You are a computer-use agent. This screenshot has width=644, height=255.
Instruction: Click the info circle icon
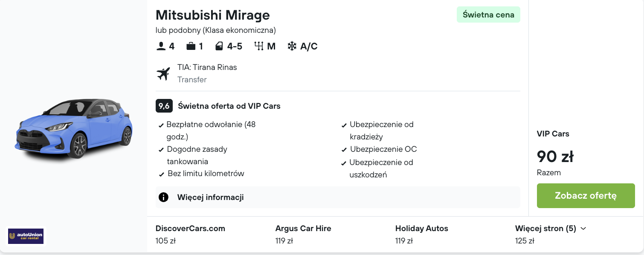163,197
